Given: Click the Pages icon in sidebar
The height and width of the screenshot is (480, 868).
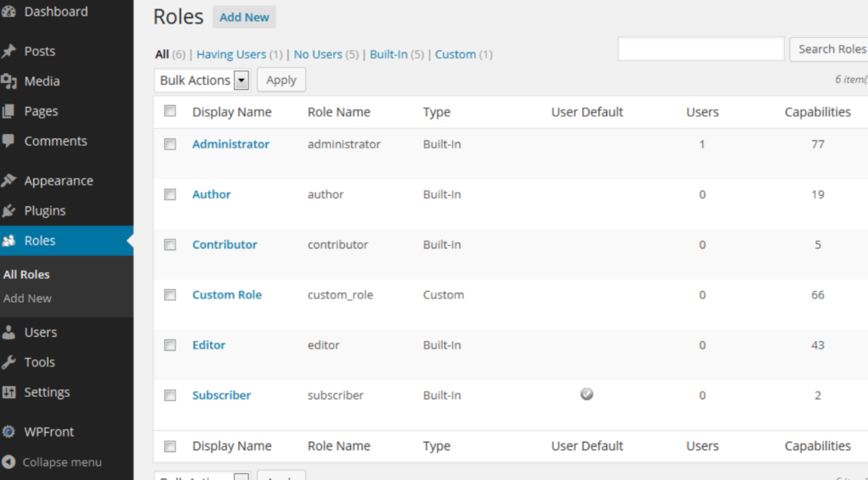Looking at the screenshot, I should pos(9,111).
